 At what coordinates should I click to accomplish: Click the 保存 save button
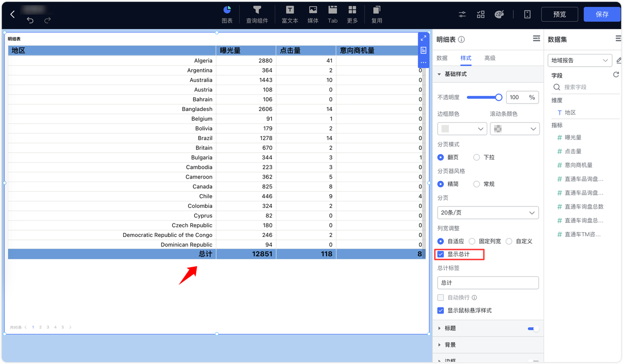click(x=602, y=14)
